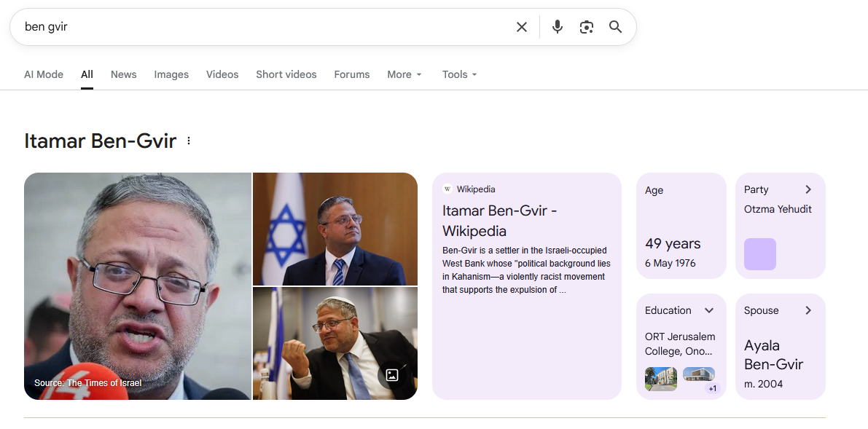The height and width of the screenshot is (429, 868).
Task: Click the '6 May 1976' birth date
Action: [x=670, y=263]
